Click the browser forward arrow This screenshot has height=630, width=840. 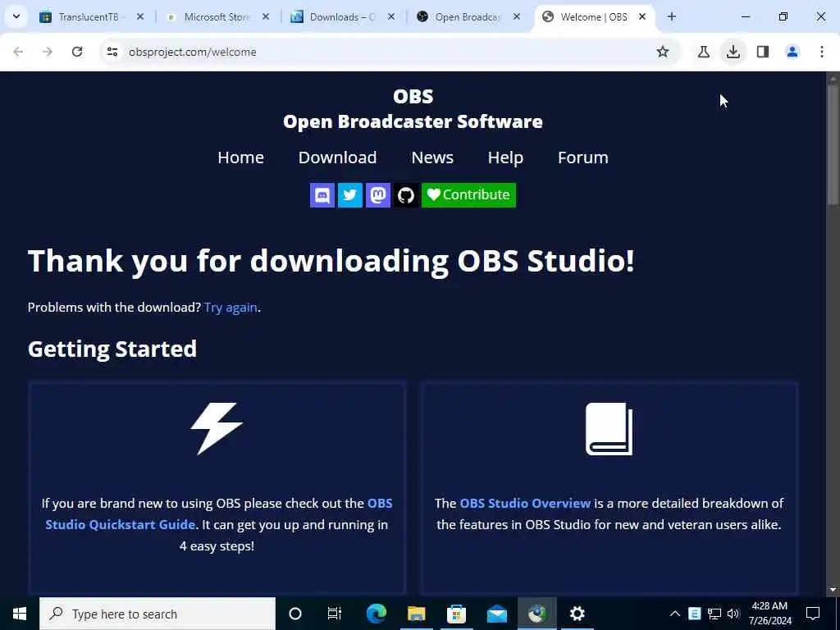[x=48, y=52]
